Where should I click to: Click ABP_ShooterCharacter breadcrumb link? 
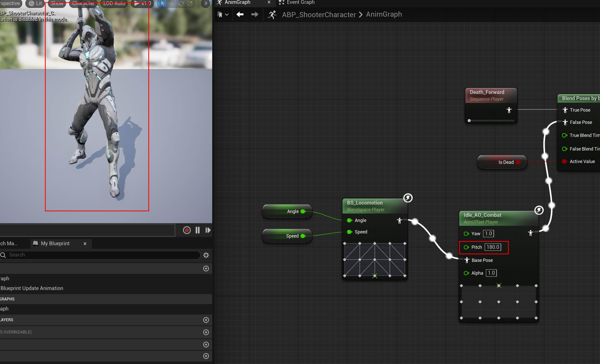(319, 15)
